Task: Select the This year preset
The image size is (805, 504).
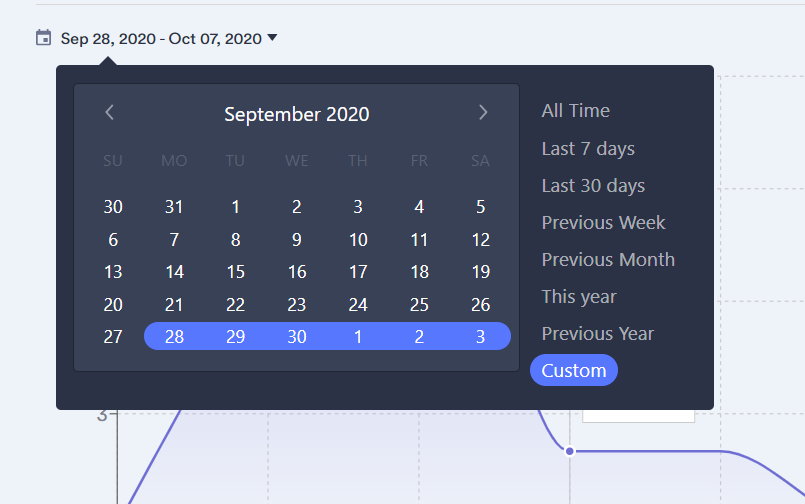Action: coord(579,297)
